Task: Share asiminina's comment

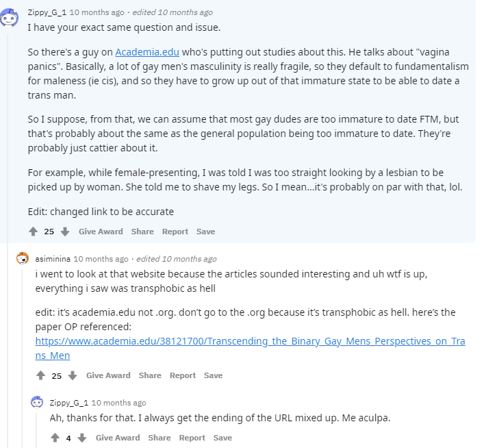Action: pos(150,375)
